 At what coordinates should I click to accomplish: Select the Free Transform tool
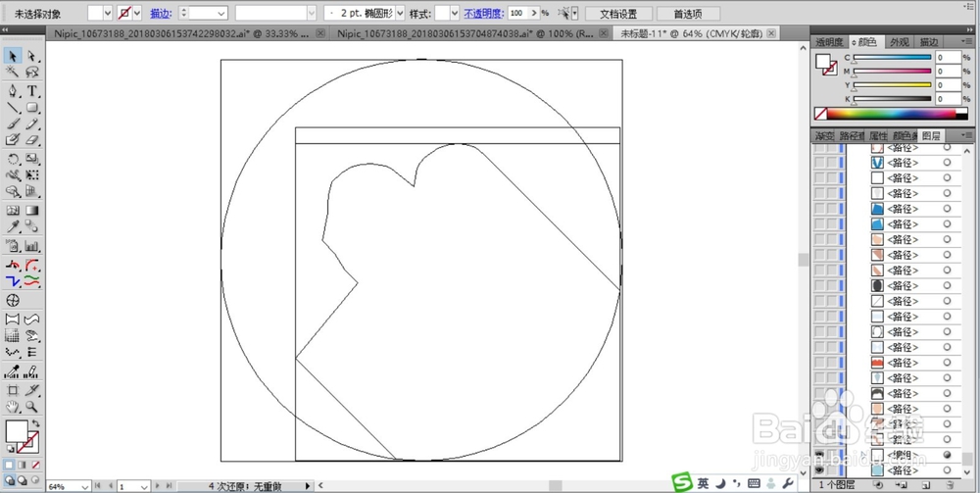[32, 175]
